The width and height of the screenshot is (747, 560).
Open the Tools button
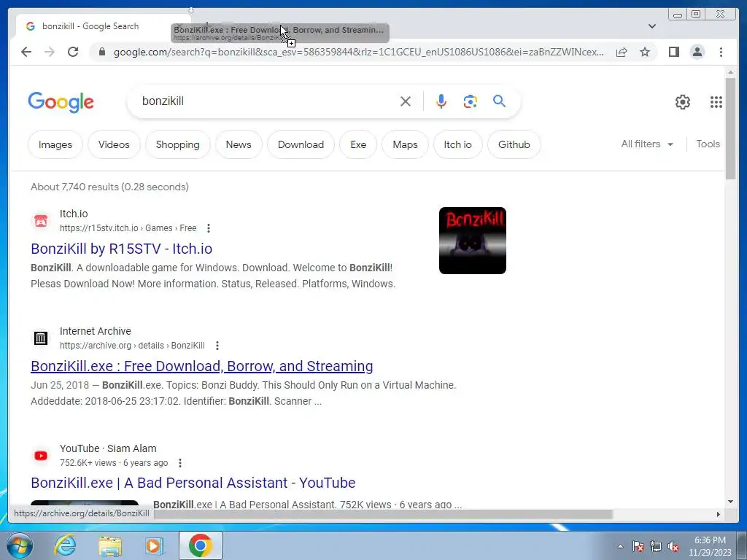(708, 144)
